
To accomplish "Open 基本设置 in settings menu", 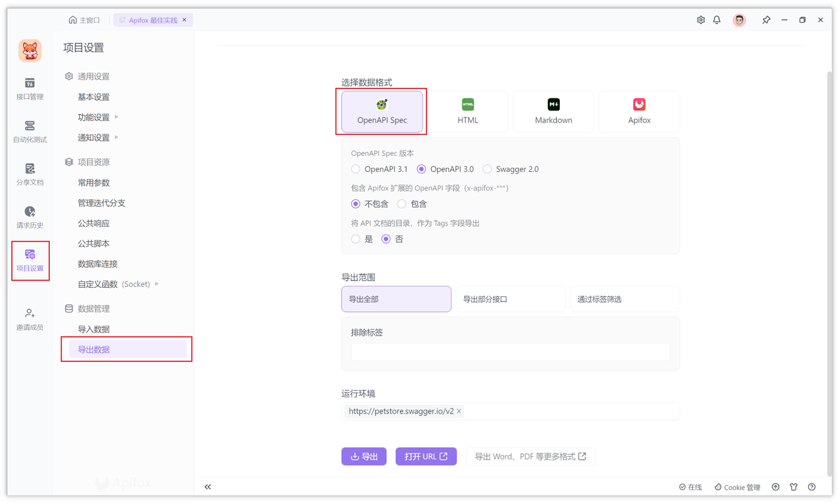I will tap(94, 97).
